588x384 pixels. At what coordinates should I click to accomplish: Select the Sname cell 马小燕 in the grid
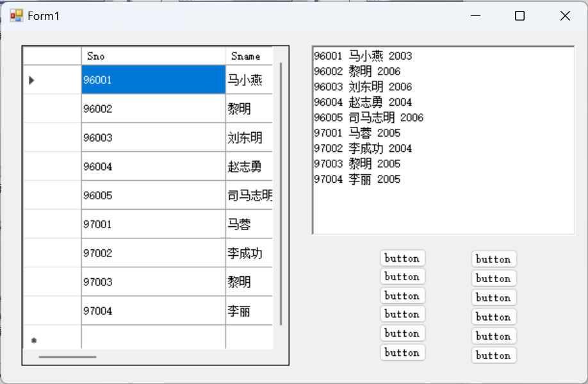pos(249,79)
